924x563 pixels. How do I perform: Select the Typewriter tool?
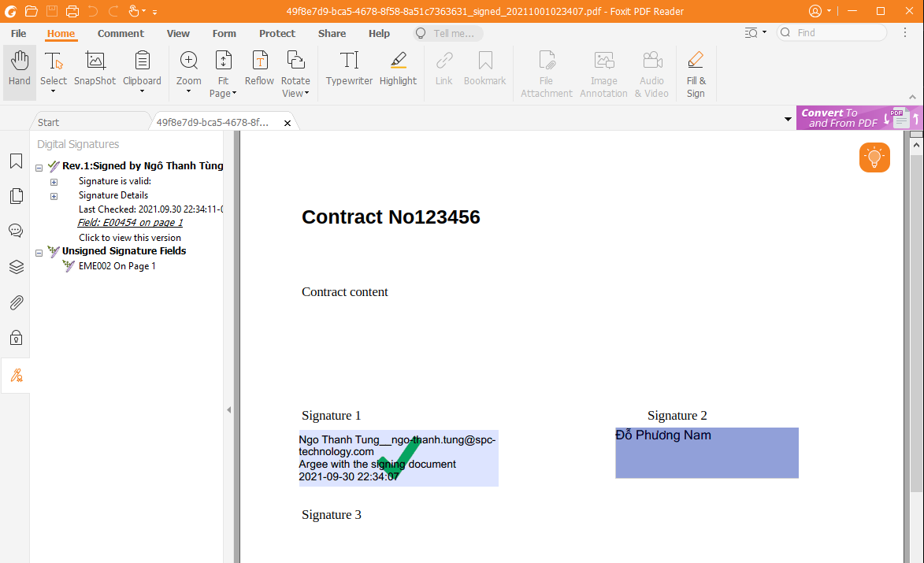tap(349, 69)
